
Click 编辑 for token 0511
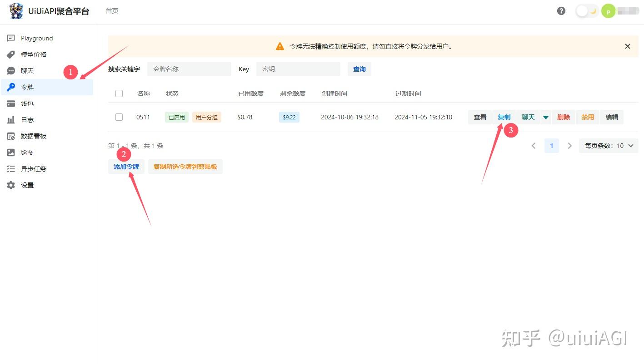[612, 117]
